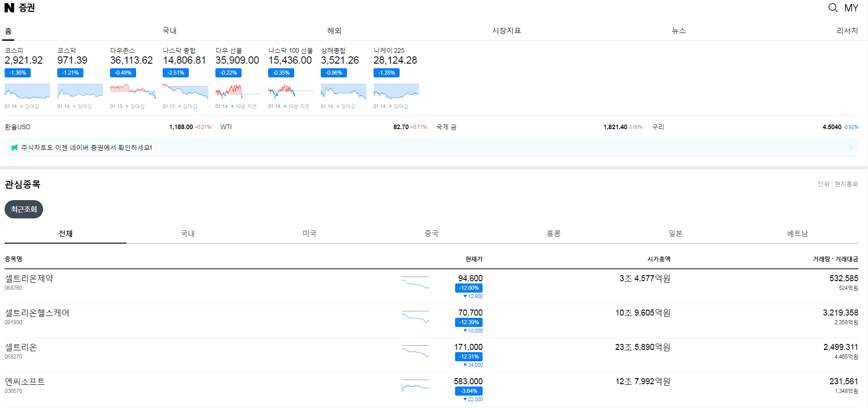The width and height of the screenshot is (868, 408).
Task: Open the 니케이 225 chart thumbnail
Action: tap(396, 92)
